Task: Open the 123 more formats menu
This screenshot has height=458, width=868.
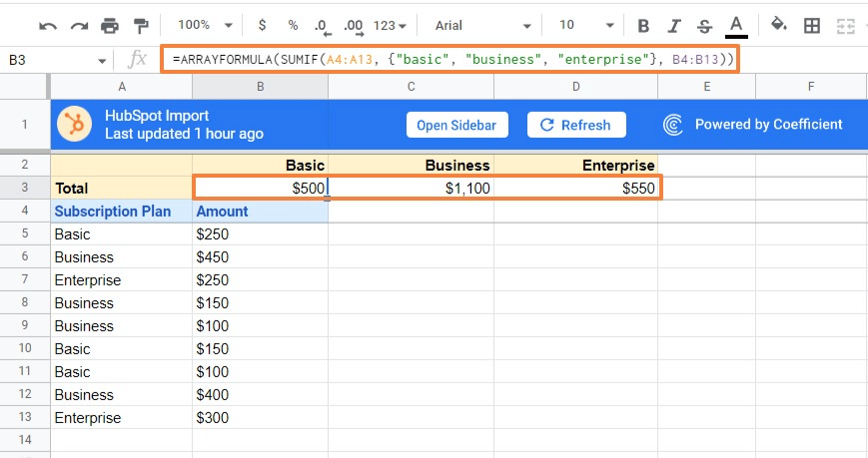Action: coord(390,26)
